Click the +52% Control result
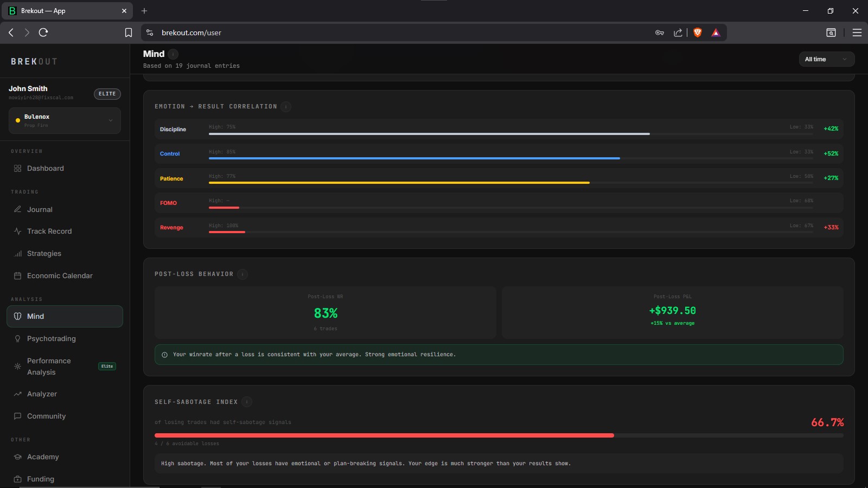This screenshot has width=868, height=488. tap(831, 153)
